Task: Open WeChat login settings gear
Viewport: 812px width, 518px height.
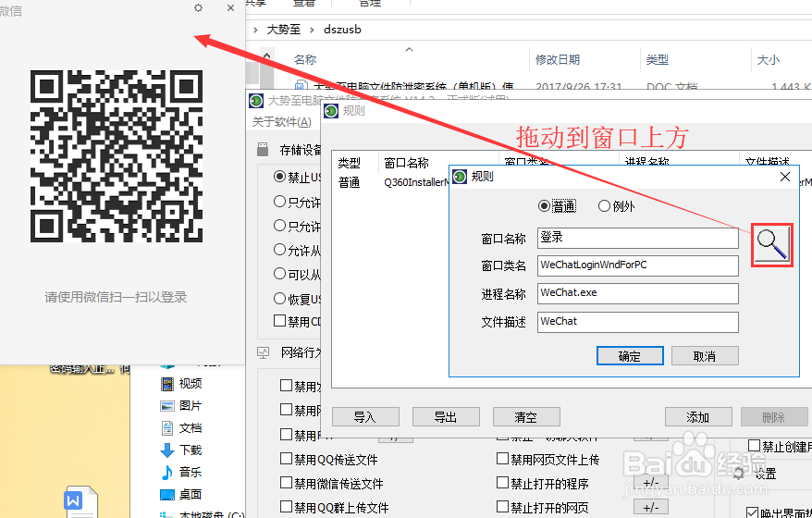Action: pyautogui.click(x=198, y=7)
